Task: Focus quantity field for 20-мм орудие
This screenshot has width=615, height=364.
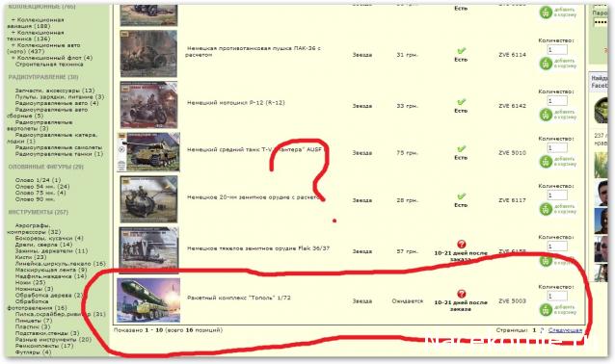Action: [x=557, y=195]
